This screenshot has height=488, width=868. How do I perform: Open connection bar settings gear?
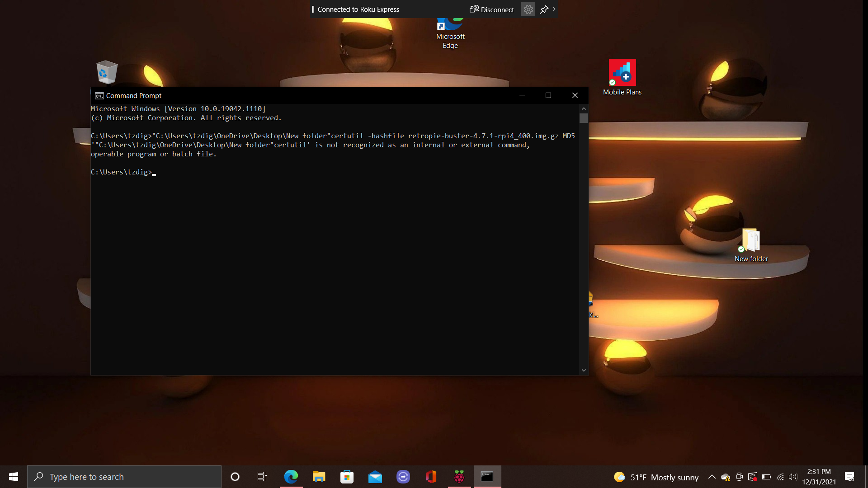point(528,9)
